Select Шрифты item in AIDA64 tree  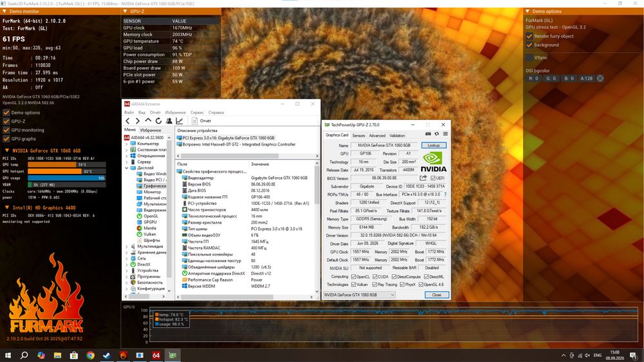point(151,240)
